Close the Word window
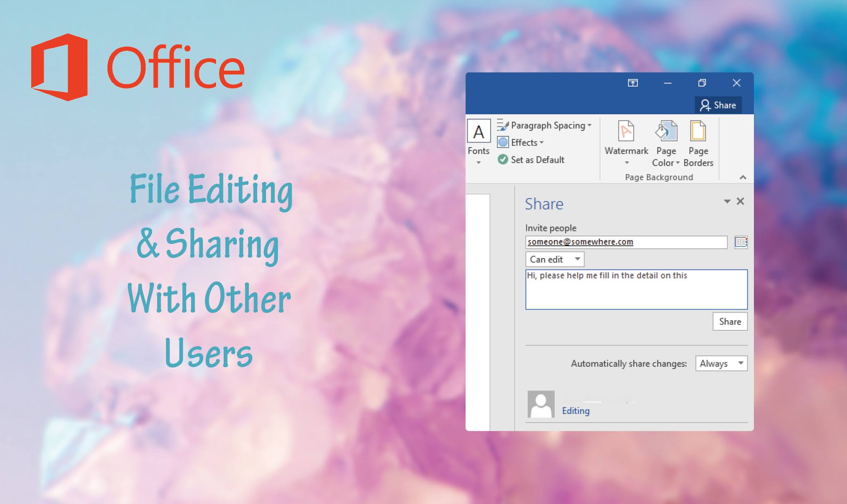Viewport: 847px width, 504px height. tap(737, 83)
